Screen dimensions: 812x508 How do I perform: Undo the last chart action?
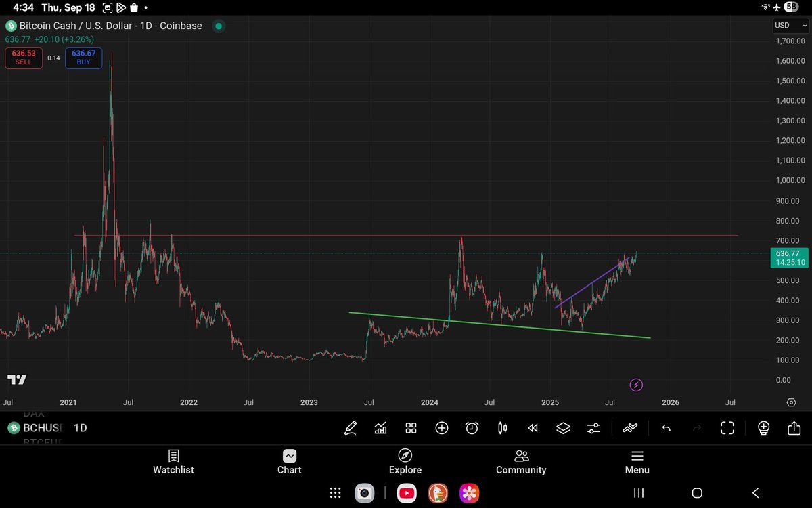click(x=666, y=428)
